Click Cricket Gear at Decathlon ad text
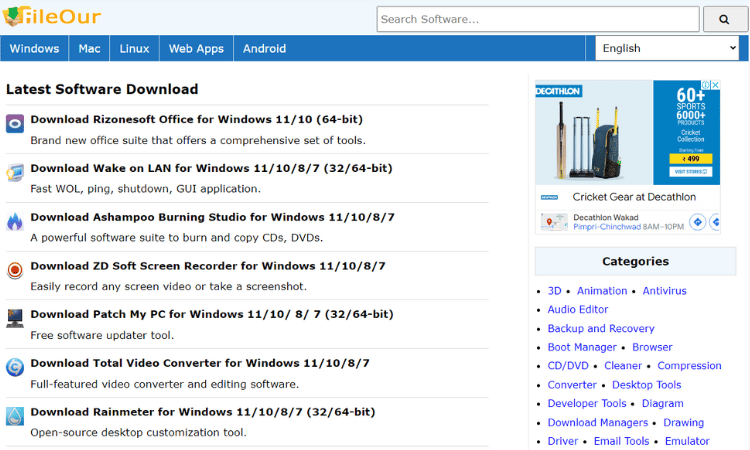This screenshot has height=450, width=750. click(634, 197)
